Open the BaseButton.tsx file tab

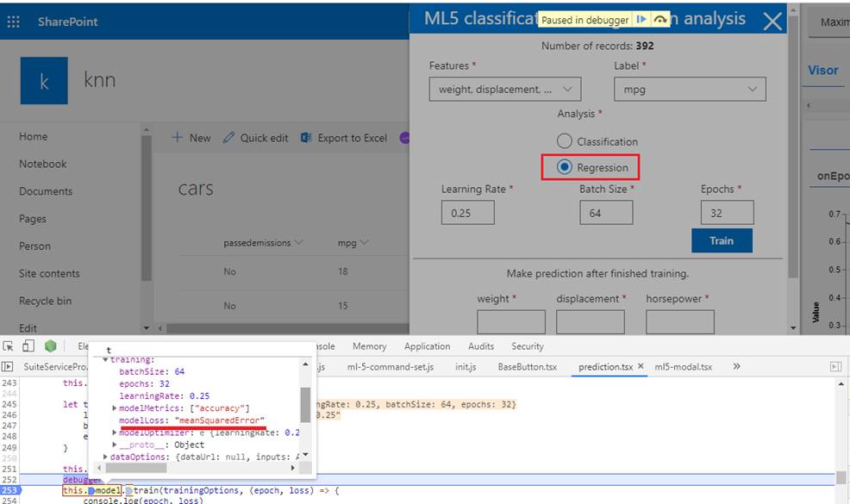528,367
